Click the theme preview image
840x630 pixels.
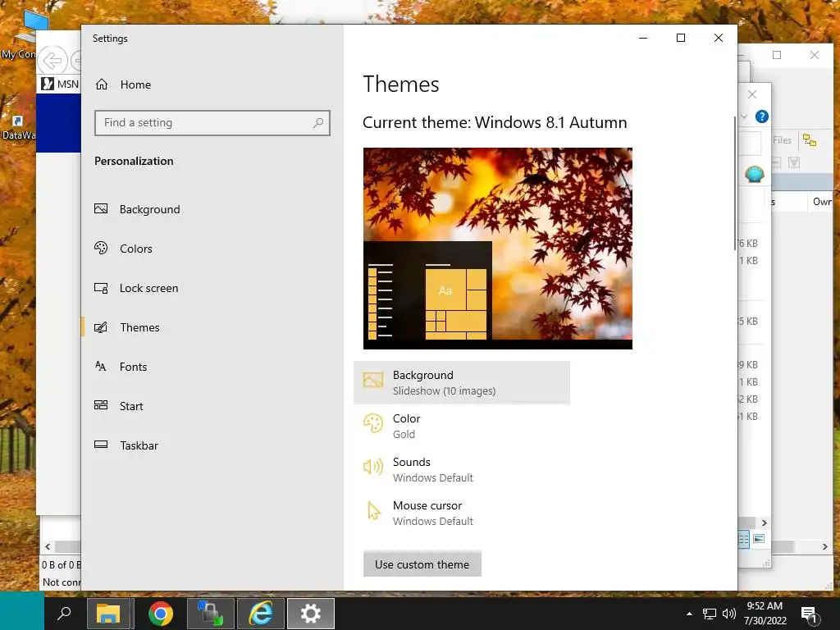[x=498, y=249]
